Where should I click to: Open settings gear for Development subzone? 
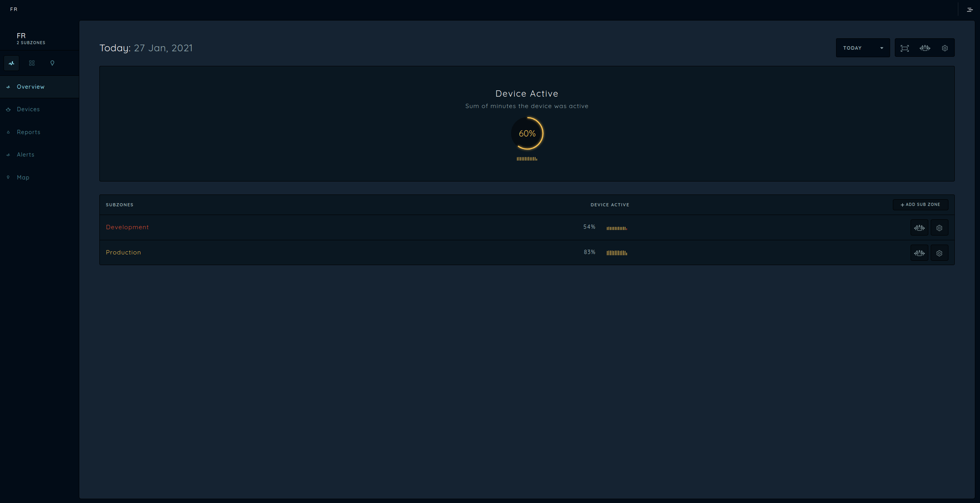point(939,228)
